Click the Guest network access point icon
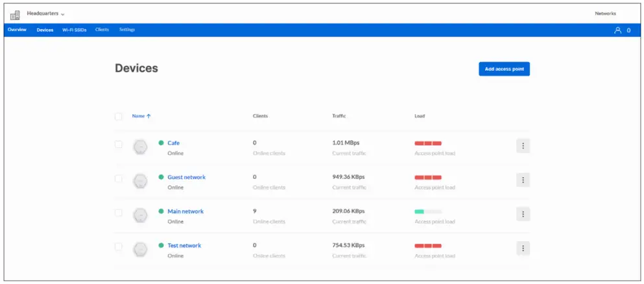644x284 pixels. 140,182
